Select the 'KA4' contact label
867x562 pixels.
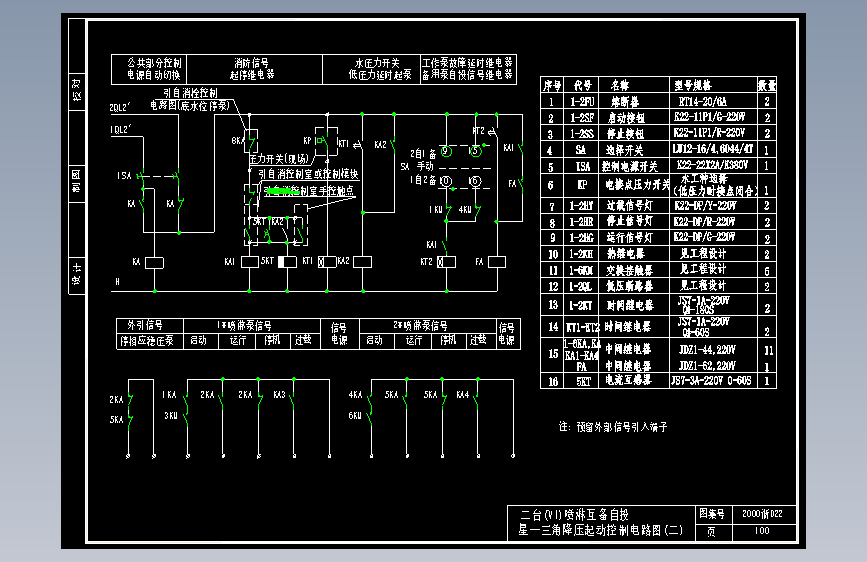[463, 394]
